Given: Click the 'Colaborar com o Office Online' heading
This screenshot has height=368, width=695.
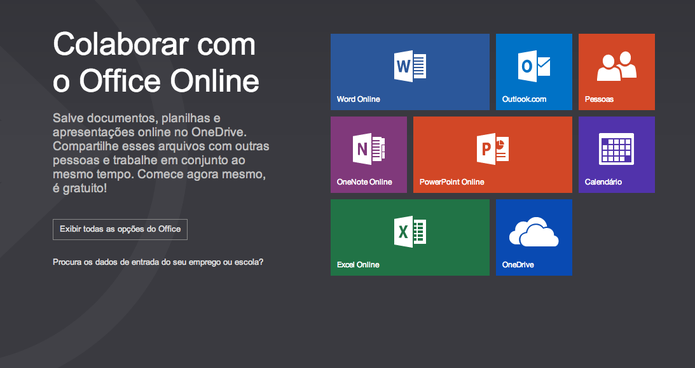Looking at the screenshot, I should pyautogui.click(x=156, y=63).
